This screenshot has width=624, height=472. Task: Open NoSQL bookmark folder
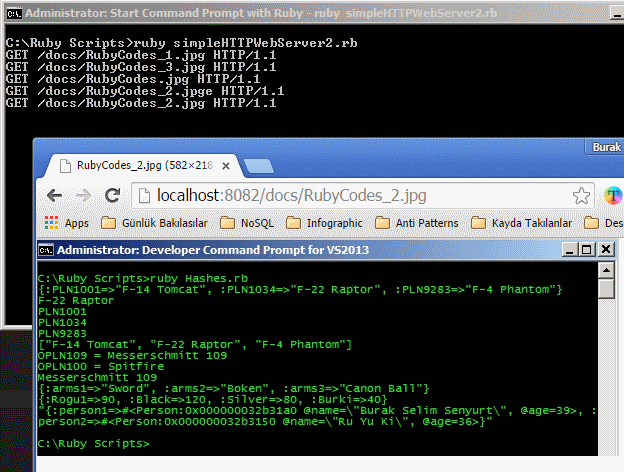(247, 223)
